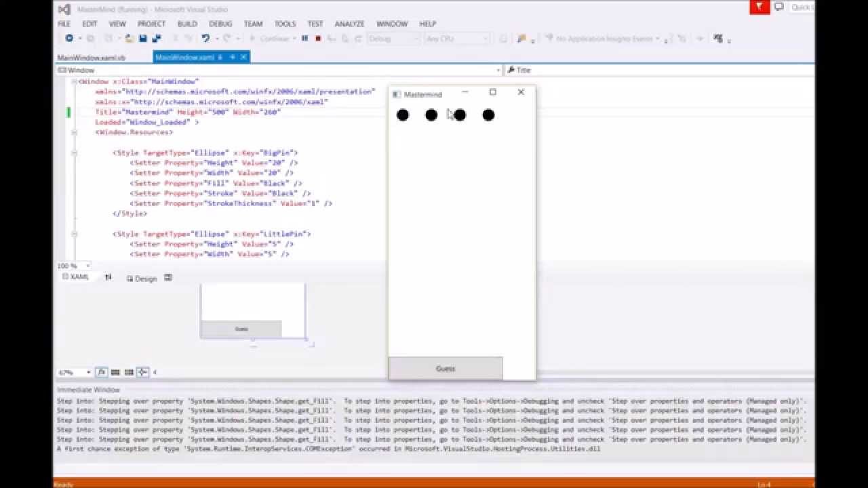Open the PROJECT menu
The height and width of the screenshot is (488, 868).
pos(151,24)
